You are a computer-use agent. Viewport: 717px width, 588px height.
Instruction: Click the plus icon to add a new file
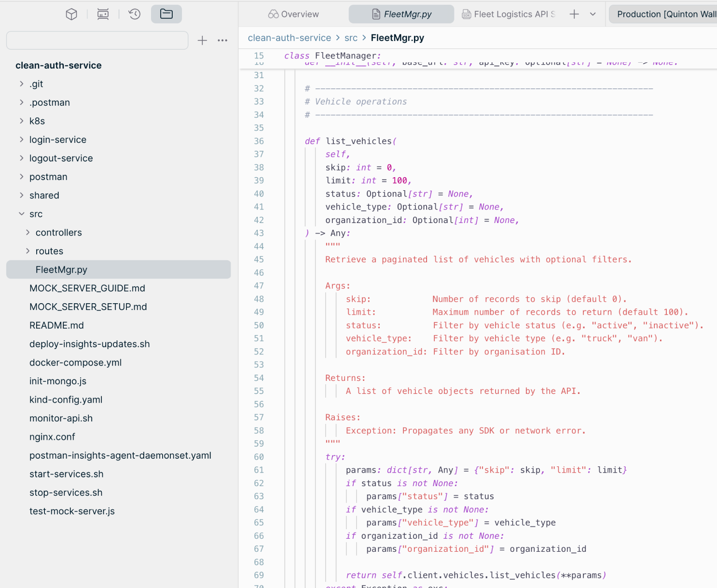pos(202,40)
